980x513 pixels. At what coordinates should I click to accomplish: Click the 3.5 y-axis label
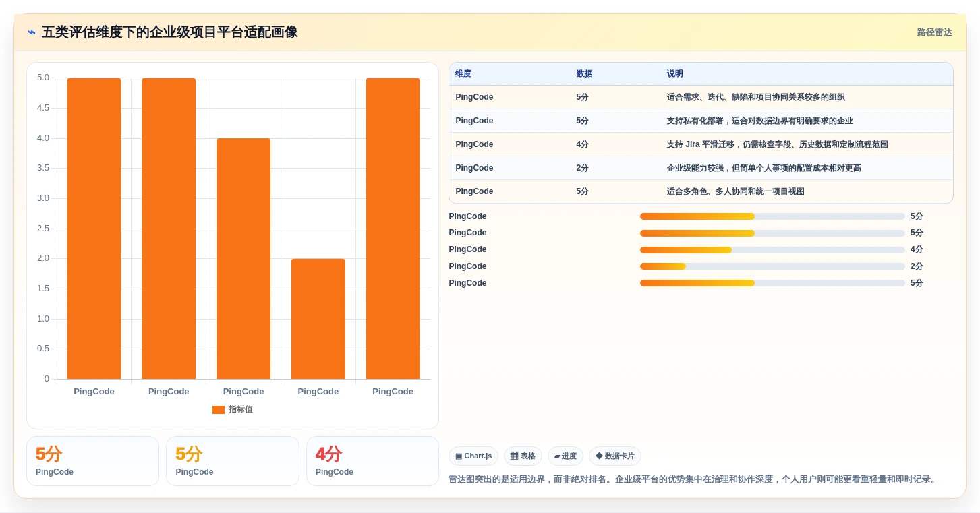43,168
